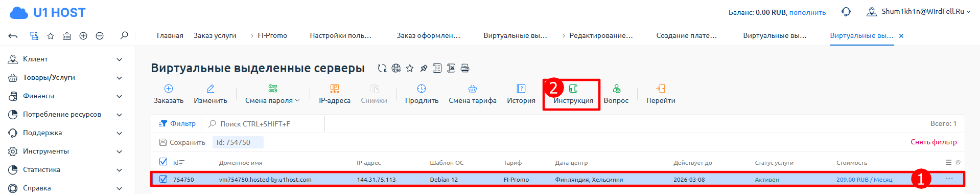
Task: Expand the Статистика menu section
Action: pos(65,169)
